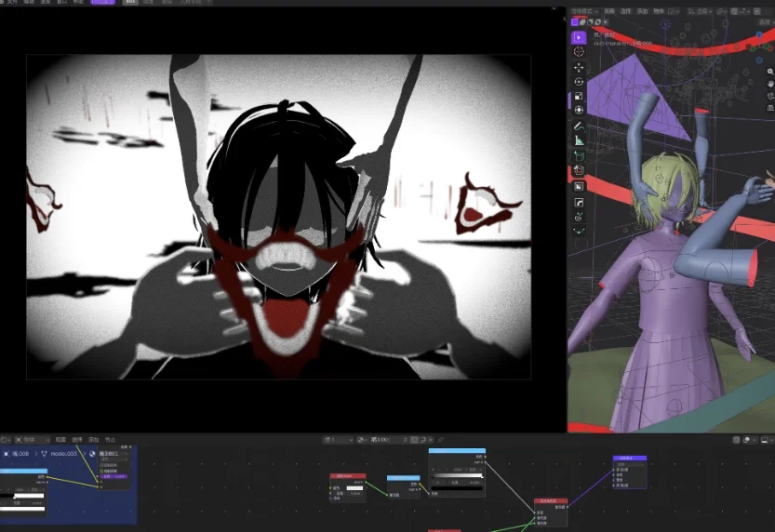
Task: Click the white color swatch in red node
Action: pos(354,488)
